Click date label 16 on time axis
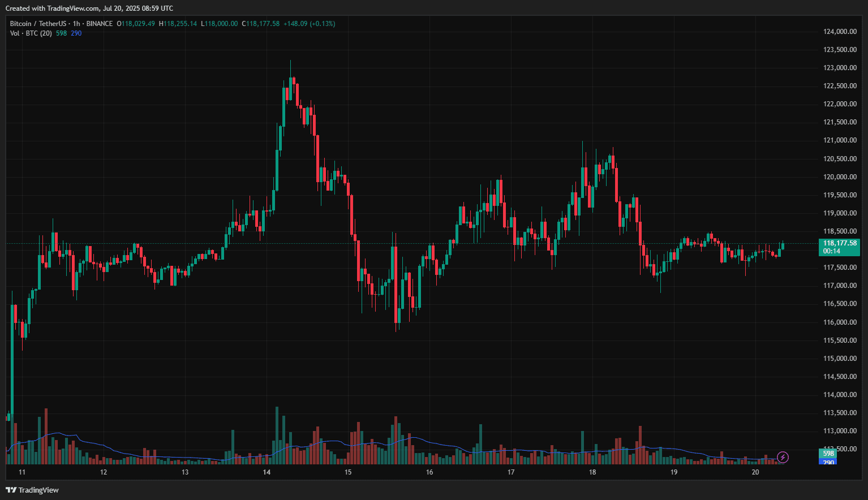 (429, 472)
